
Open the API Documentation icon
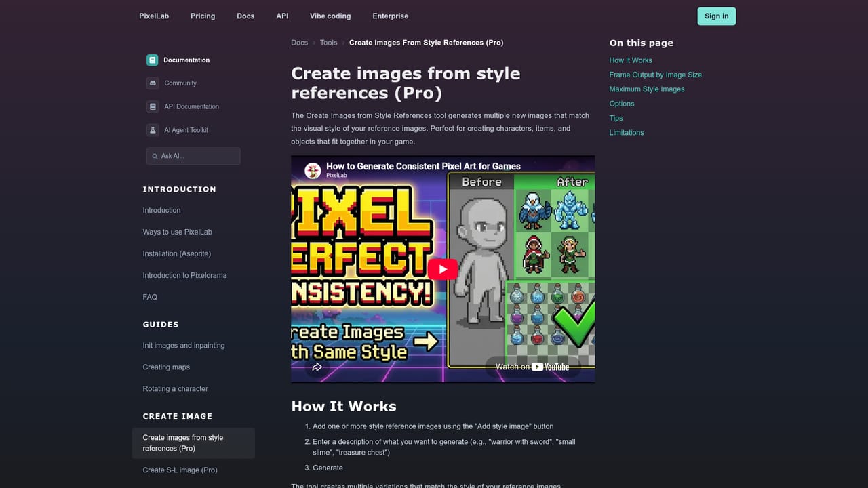coord(153,106)
